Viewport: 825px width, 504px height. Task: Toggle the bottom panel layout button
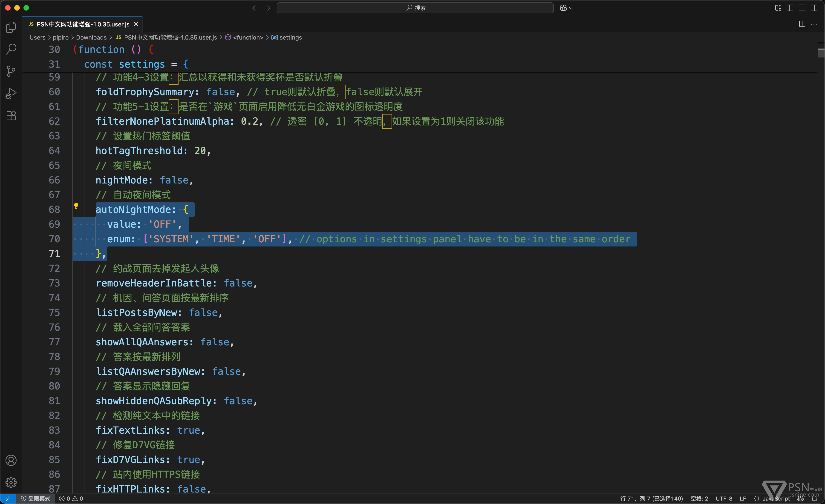coord(802,8)
